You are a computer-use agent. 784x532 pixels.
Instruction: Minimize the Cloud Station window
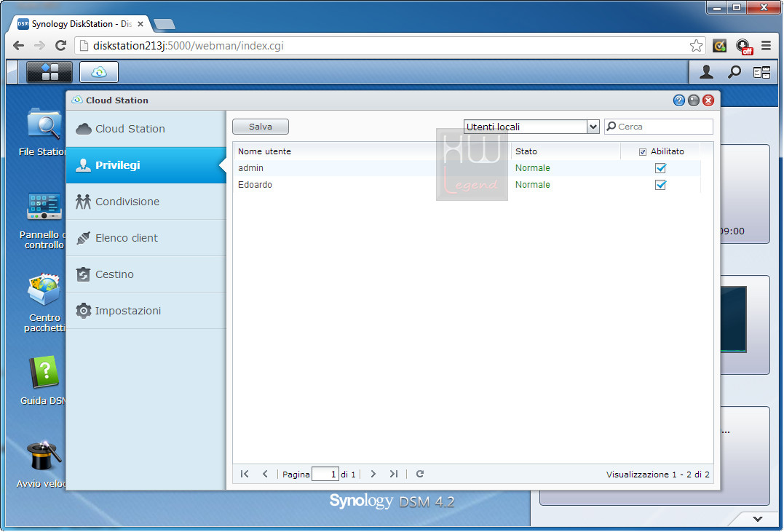694,100
